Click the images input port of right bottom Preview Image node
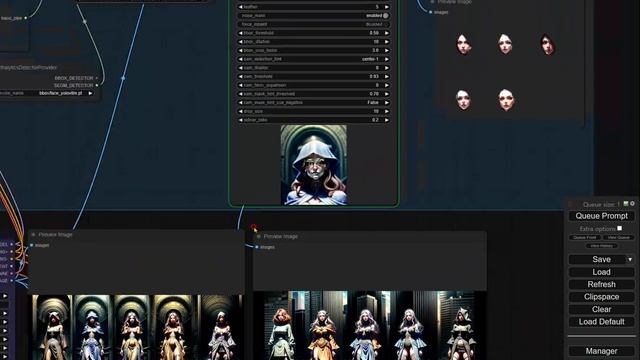 tap(257, 247)
